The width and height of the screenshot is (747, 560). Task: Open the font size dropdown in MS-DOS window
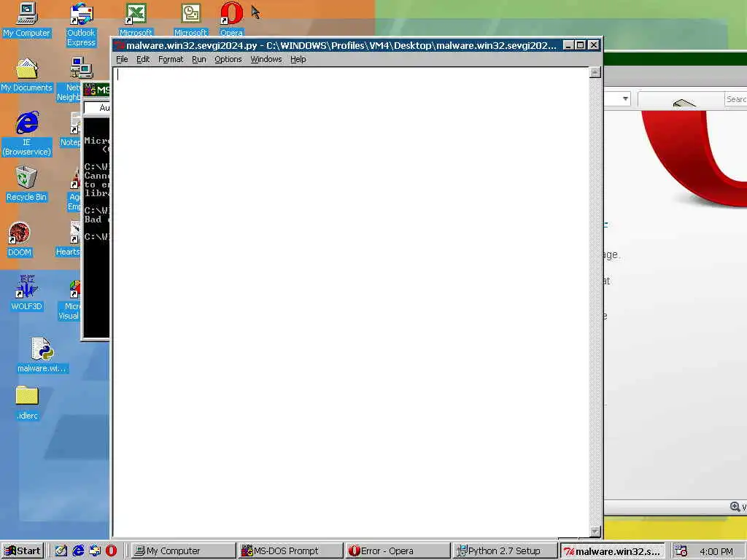click(x=97, y=108)
